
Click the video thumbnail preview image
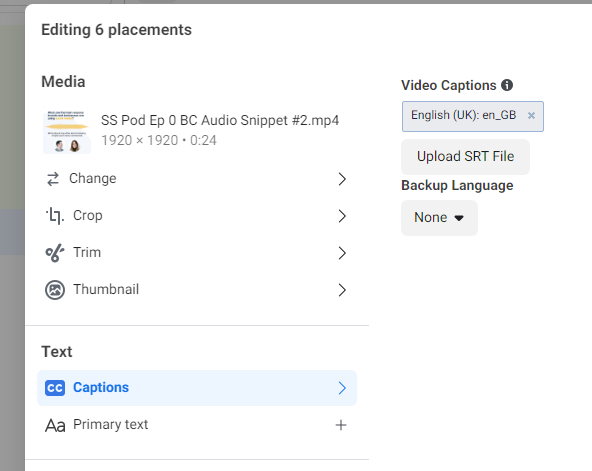67,131
